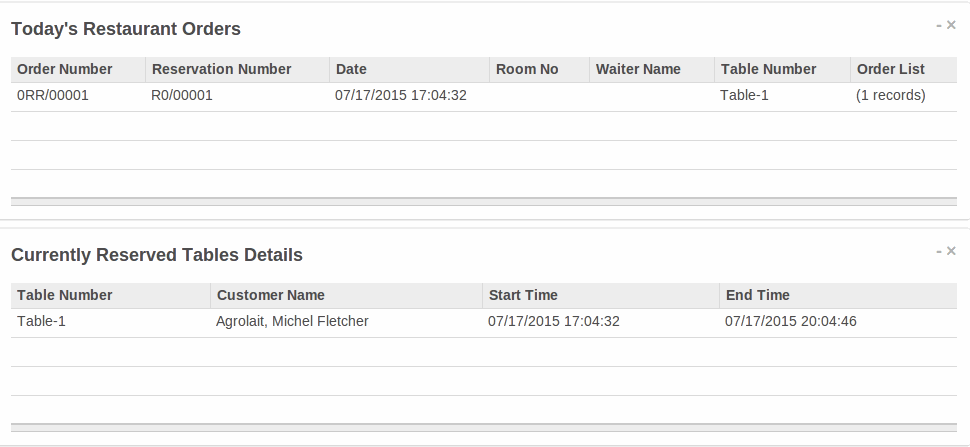Sort orders by Order Number column
The image size is (970, 447).
pyautogui.click(x=65, y=69)
